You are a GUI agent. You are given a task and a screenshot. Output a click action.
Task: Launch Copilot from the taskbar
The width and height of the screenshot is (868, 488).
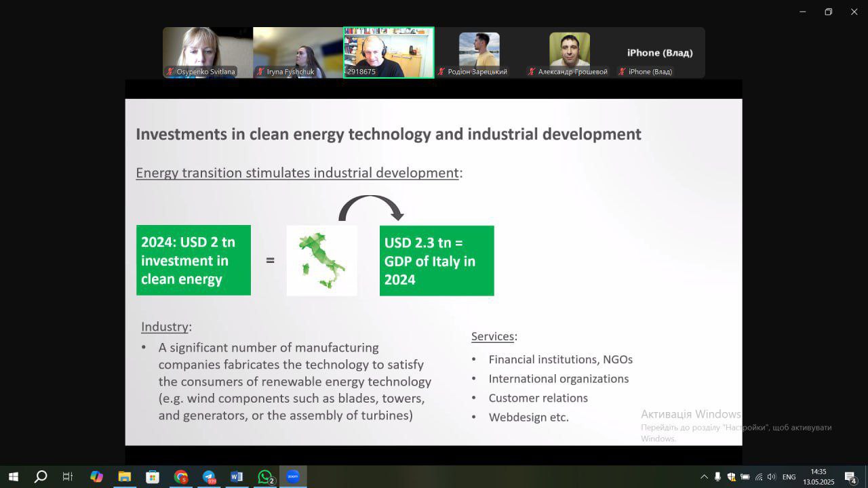[96, 476]
